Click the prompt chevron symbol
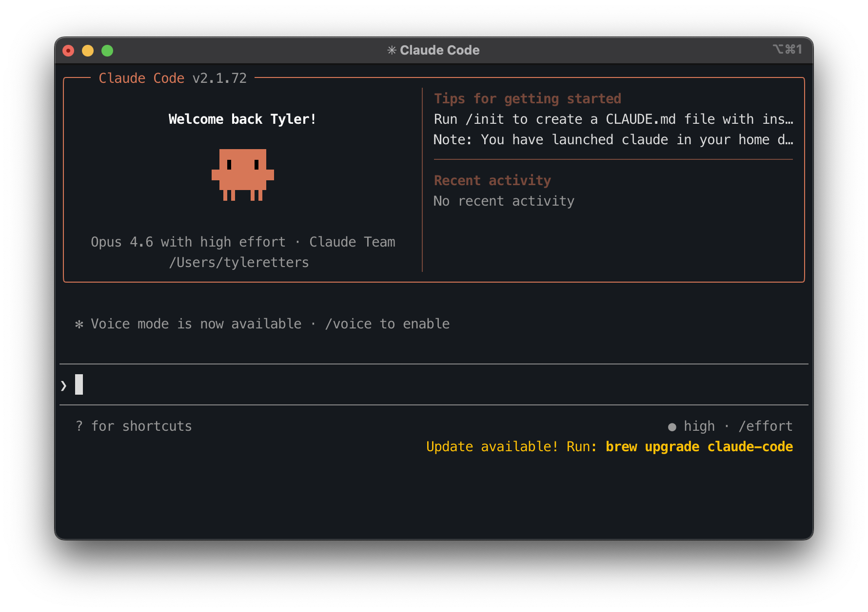Screen dimensions: 868x612 click(64, 385)
